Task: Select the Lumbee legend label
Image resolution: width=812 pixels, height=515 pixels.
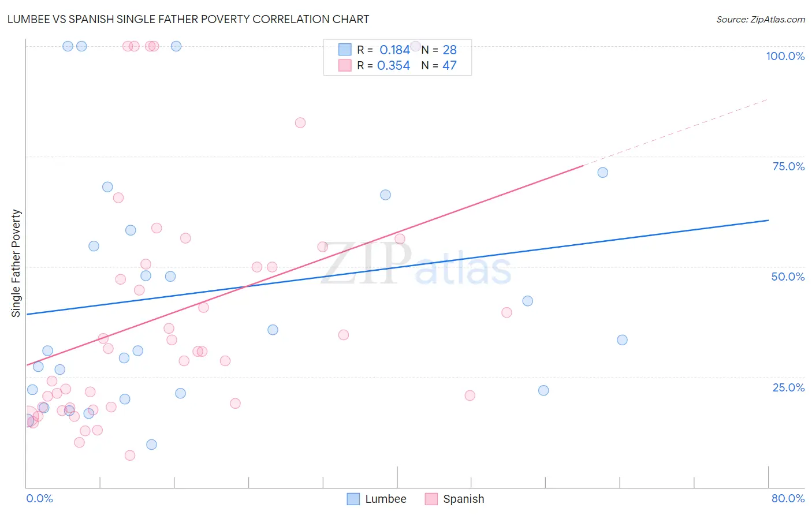Action: [x=386, y=499]
